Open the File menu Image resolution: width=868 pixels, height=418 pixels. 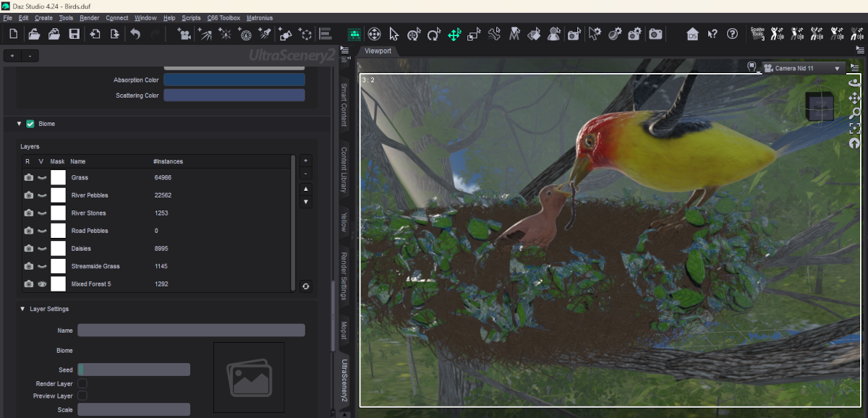point(8,17)
